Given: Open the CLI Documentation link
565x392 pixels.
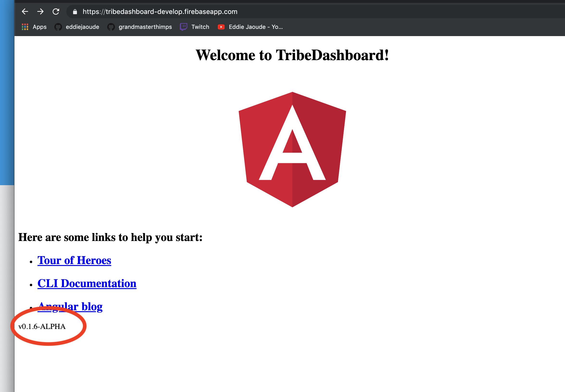Looking at the screenshot, I should click(87, 284).
